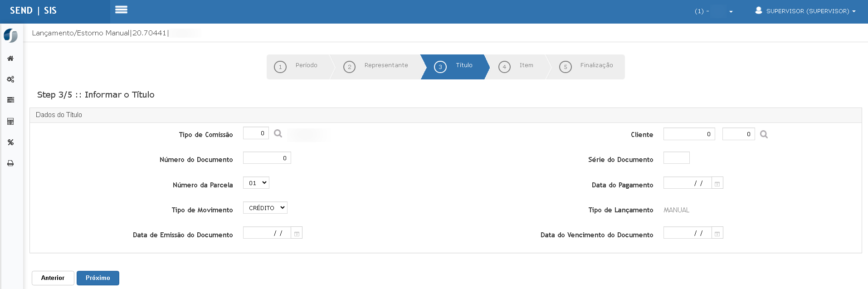Screen dimensions: 868x289
Task: Click the Step 3/5 Informar o Título heading
Action: (96, 95)
